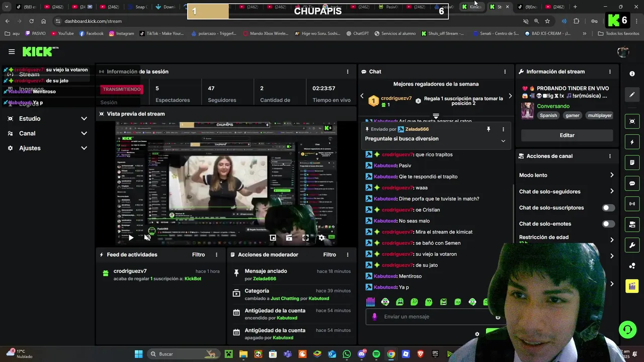Image resolution: width=644 pixels, height=362 pixels.
Task: Expand the pinned message chevron
Action: pyautogui.click(x=503, y=141)
